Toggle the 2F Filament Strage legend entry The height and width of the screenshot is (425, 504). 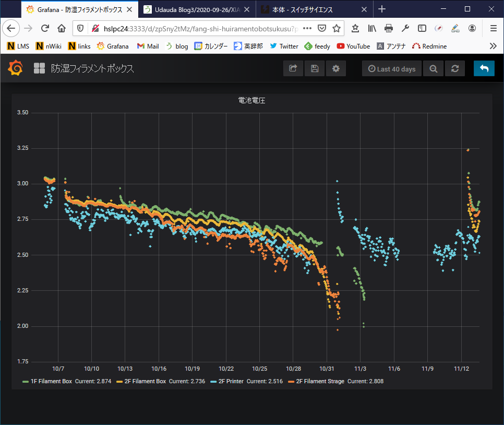pos(320,381)
